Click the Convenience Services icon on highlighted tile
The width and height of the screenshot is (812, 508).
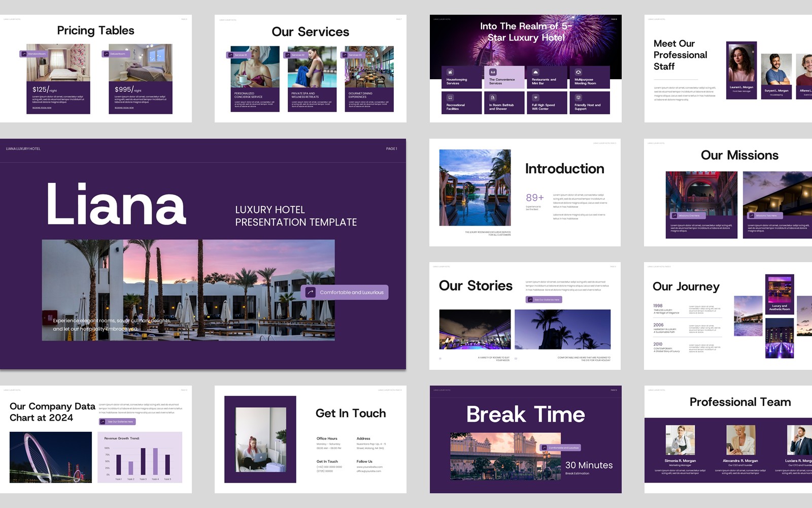492,72
